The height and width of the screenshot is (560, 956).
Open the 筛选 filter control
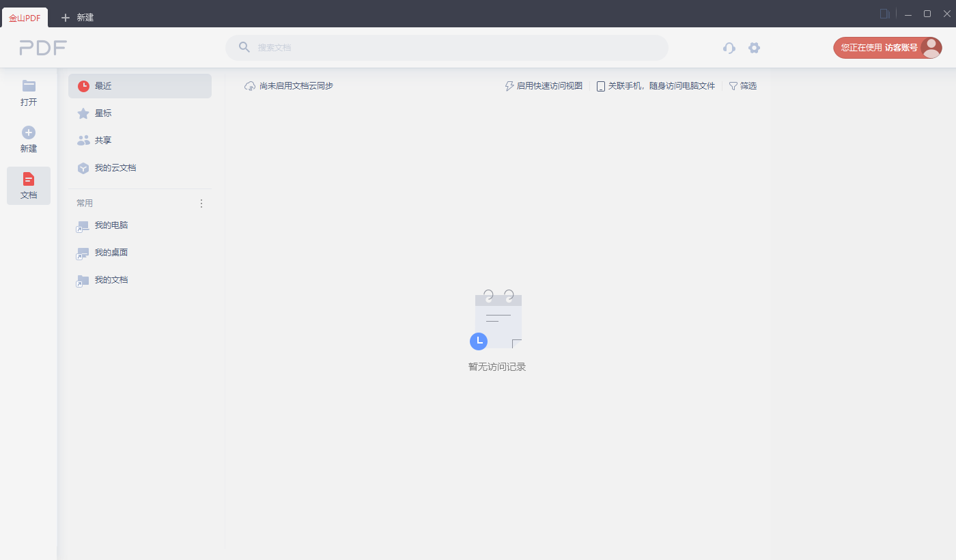pyautogui.click(x=743, y=85)
